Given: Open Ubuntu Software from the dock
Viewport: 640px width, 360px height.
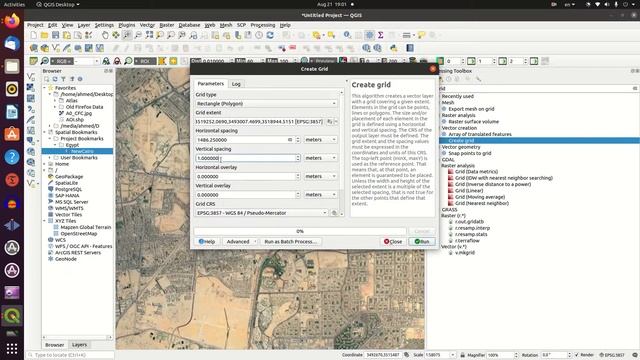Looking at the screenshot, I should pyautogui.click(x=12, y=134).
